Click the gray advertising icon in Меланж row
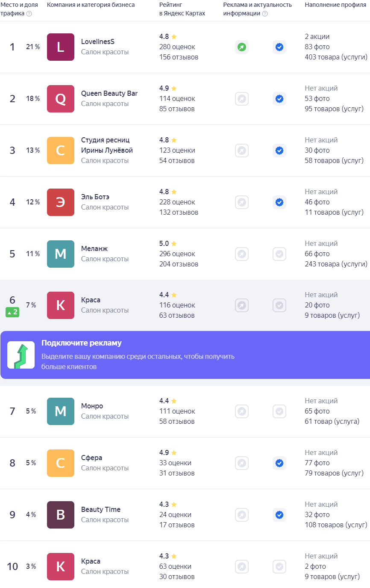370x588 pixels. [242, 254]
